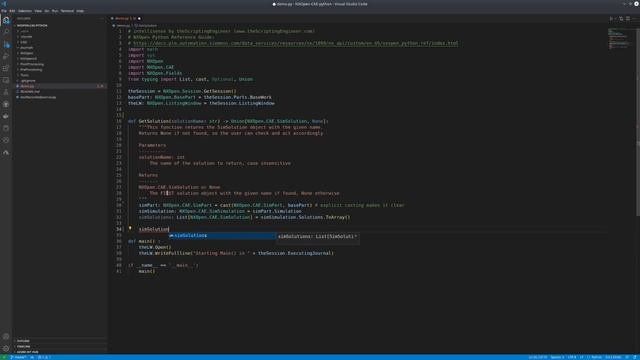
Task: Expand the Tools folder
Action: pyautogui.click(x=24, y=75)
